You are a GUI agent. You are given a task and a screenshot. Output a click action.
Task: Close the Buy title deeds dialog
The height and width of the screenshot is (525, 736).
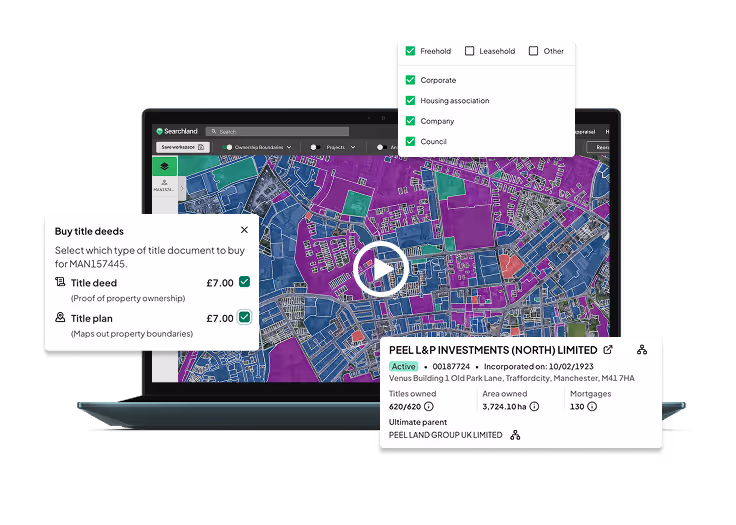(244, 230)
